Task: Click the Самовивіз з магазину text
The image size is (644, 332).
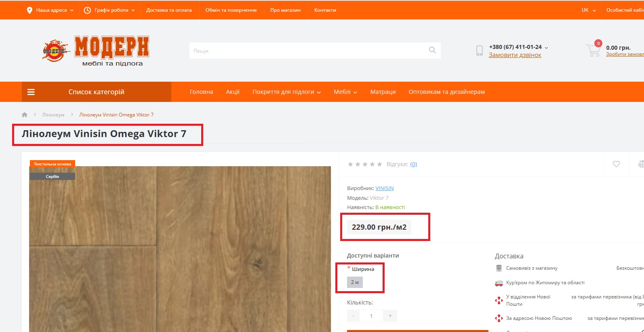Action: (532, 268)
